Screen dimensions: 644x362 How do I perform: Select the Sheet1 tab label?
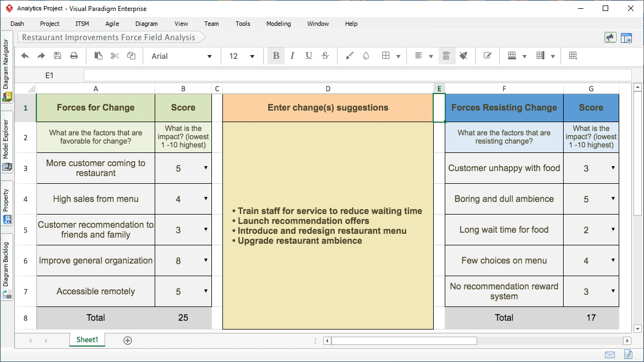[x=86, y=340]
